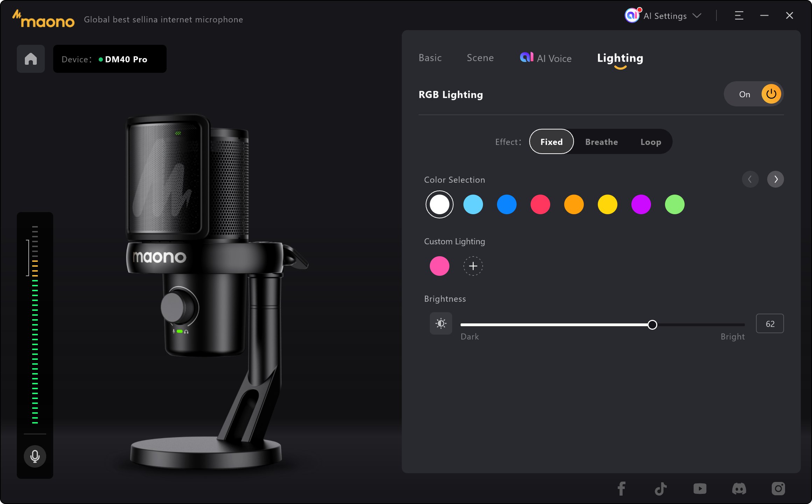Click the 'Color Selection' heading
This screenshot has height=504, width=812.
click(x=454, y=180)
